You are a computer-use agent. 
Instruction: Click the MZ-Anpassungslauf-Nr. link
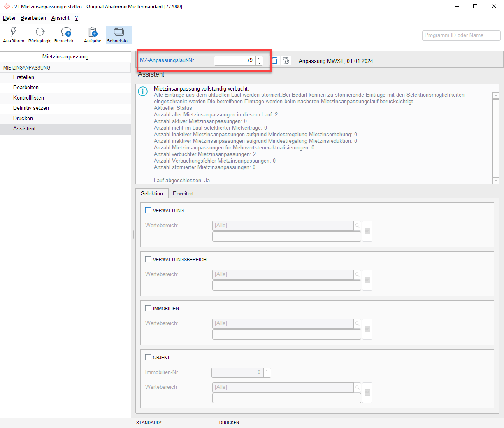(x=167, y=60)
